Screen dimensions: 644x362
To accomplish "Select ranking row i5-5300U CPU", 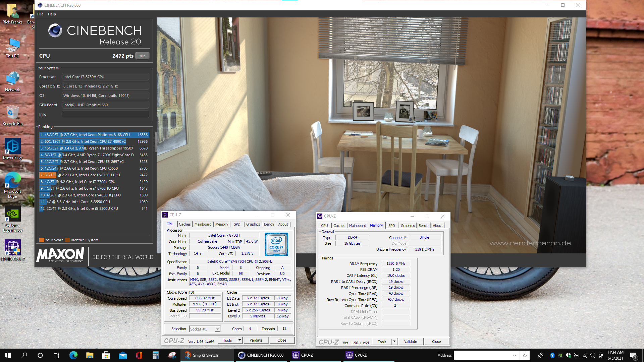I will click(x=94, y=208).
